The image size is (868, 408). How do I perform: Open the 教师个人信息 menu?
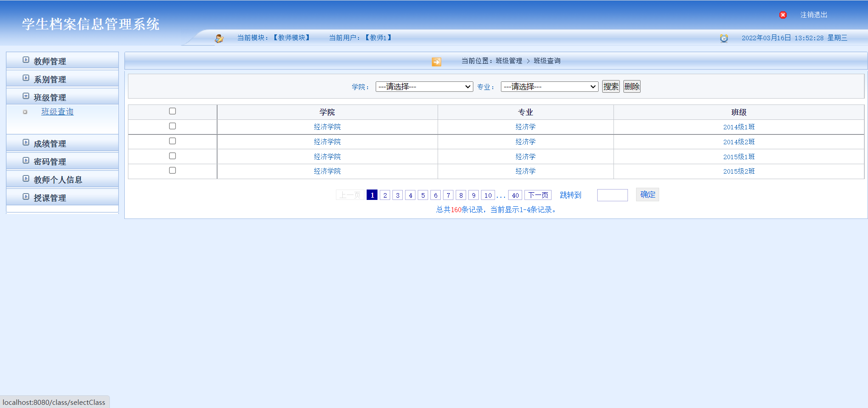[58, 180]
